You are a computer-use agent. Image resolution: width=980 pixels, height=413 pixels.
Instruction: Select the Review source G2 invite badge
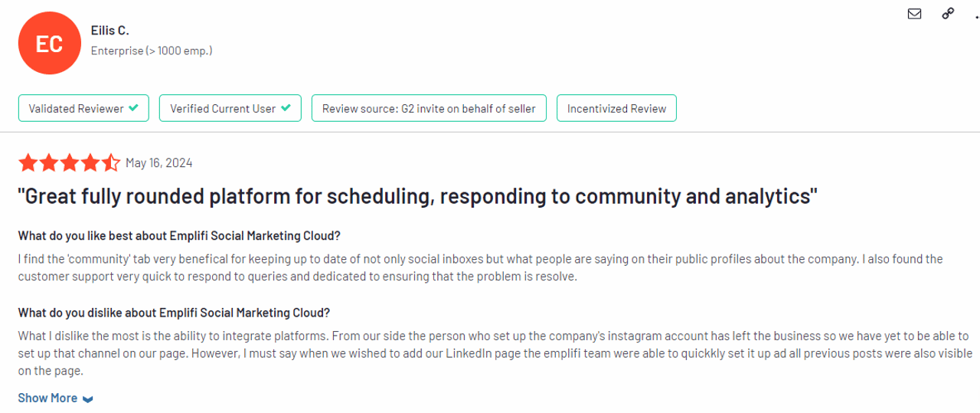(x=429, y=109)
